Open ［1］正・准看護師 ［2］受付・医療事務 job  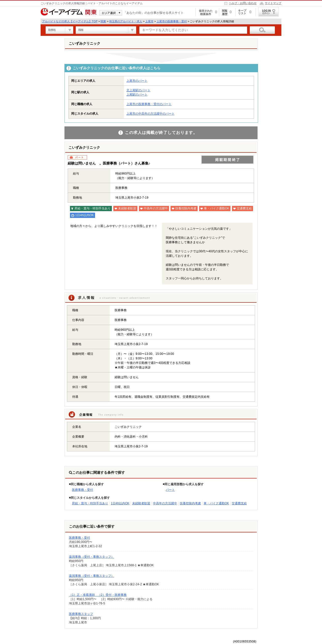click(x=98, y=595)
